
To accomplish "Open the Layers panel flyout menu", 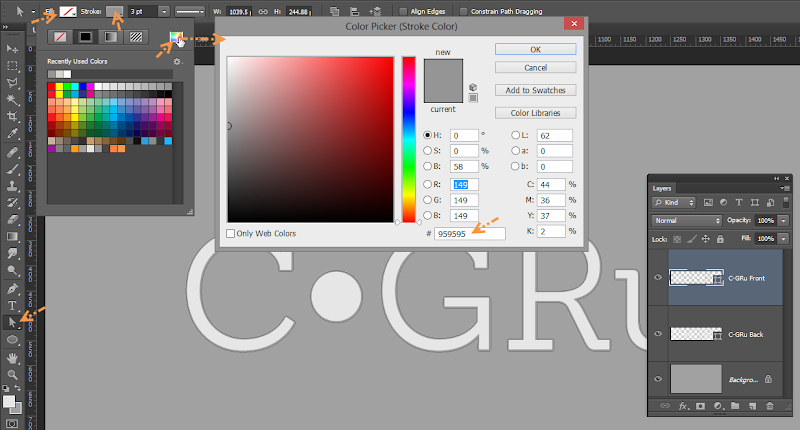I will click(x=784, y=188).
